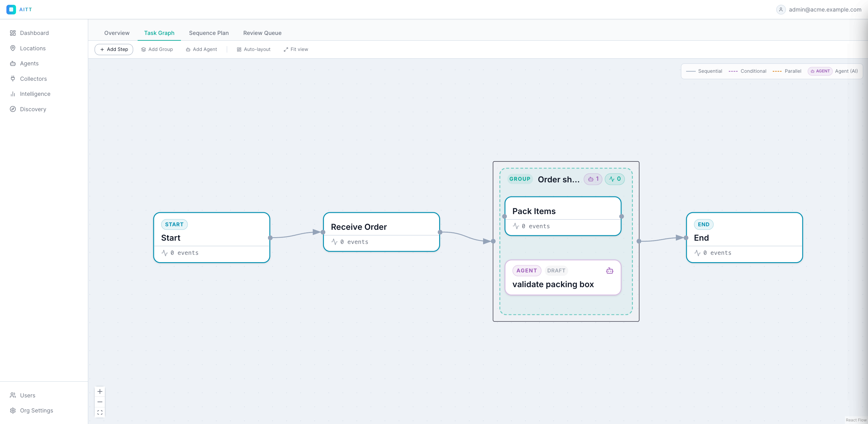Screen dimensions: 868x424
Task: Click the fit-to-screen canvas control
Action: pos(100,412)
